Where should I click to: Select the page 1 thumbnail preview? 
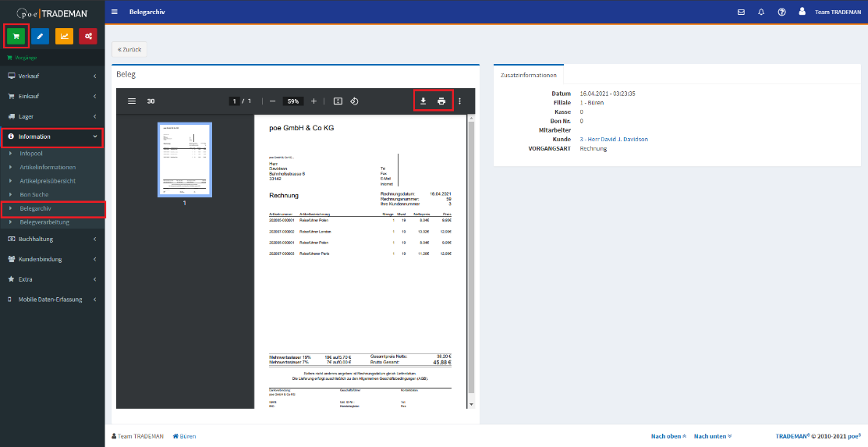point(184,158)
